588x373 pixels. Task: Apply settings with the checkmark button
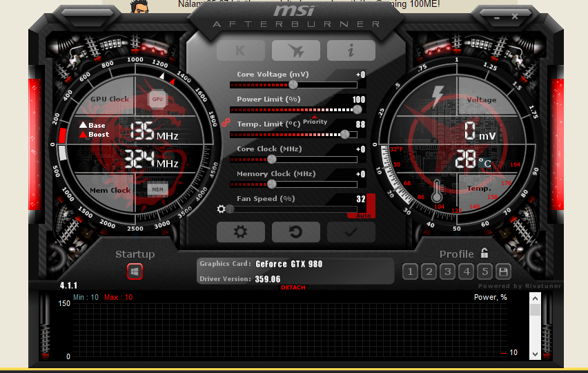pyautogui.click(x=351, y=232)
